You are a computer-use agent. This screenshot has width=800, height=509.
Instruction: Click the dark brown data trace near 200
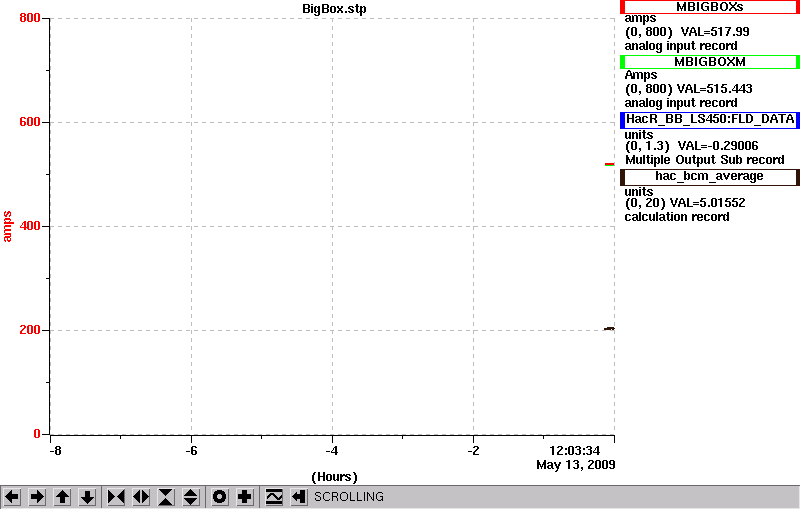click(x=609, y=328)
